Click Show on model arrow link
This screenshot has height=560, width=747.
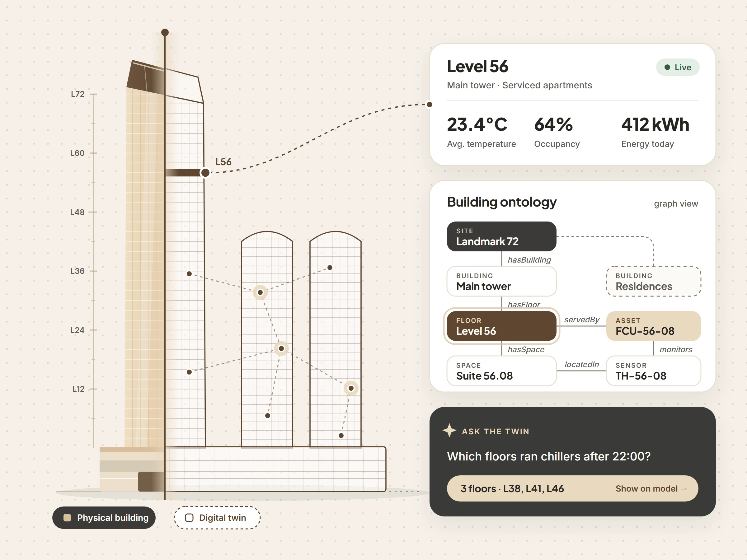coord(651,488)
